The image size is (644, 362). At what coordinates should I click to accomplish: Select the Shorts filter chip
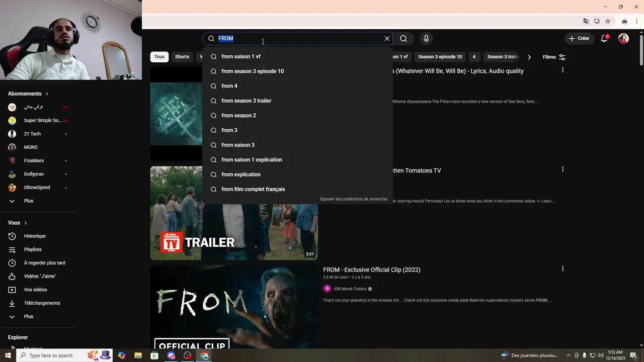click(182, 57)
